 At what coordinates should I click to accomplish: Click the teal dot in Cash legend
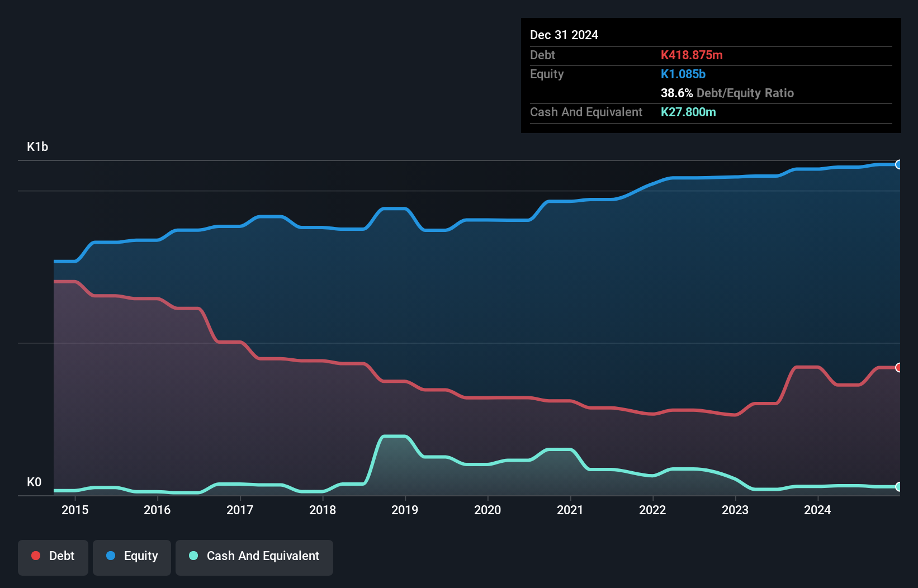193,556
